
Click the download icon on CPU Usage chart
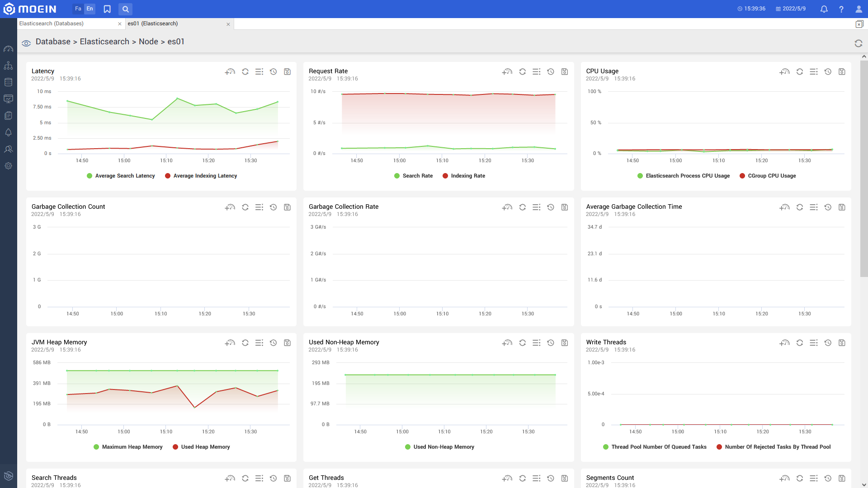[842, 71]
